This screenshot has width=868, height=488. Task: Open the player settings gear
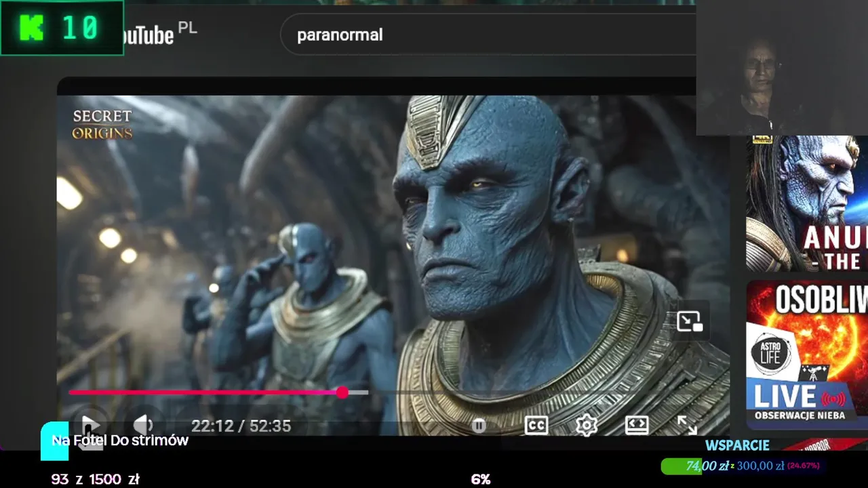[x=586, y=425]
